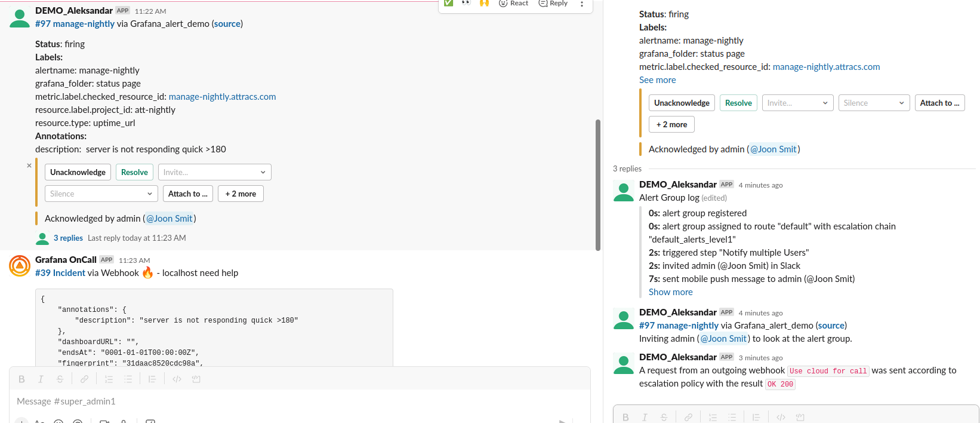Start a bulleted list in channel composer
Screen dimensions: 980x423
(128, 379)
